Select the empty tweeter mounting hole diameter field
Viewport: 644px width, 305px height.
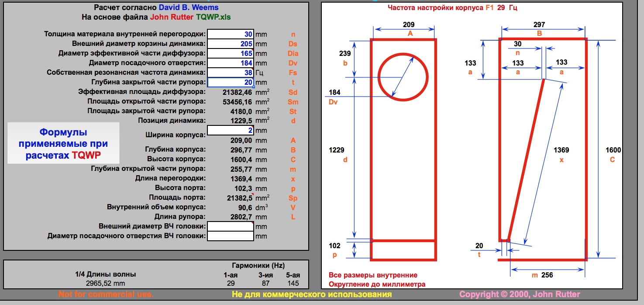click(230, 236)
